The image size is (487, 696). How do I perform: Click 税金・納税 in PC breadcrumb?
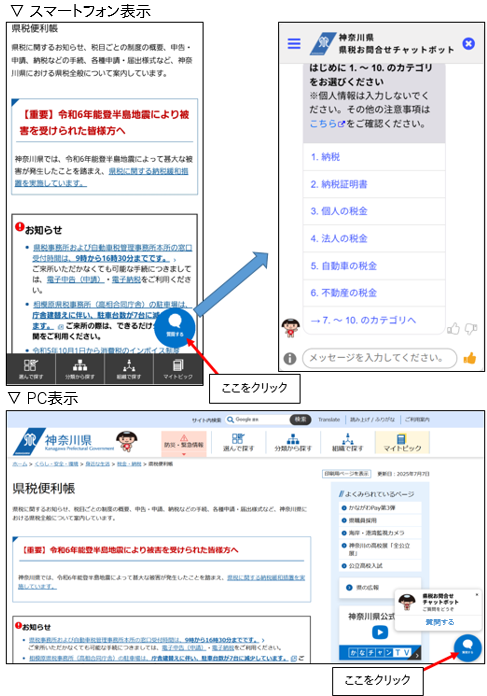(x=129, y=464)
